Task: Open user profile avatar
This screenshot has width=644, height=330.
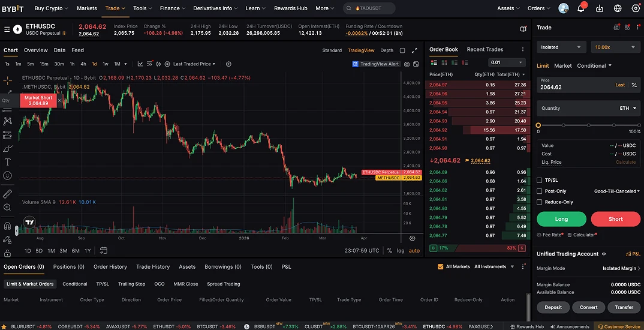Action: point(564,8)
